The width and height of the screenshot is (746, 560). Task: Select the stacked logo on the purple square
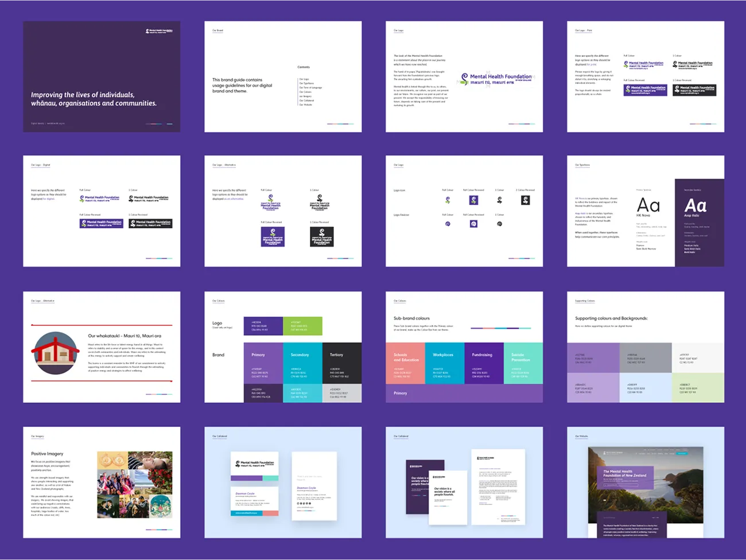click(273, 237)
